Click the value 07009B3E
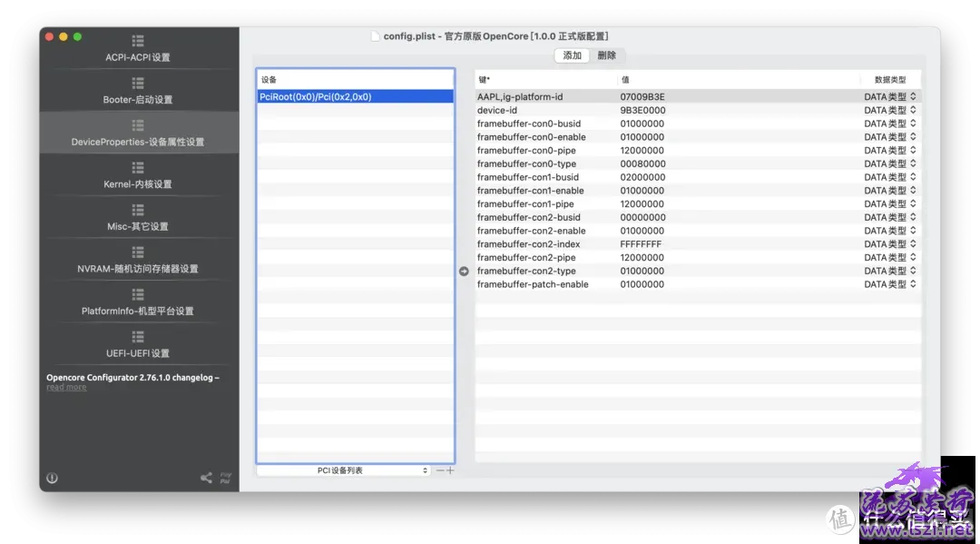The height and width of the screenshot is (544, 980). pyautogui.click(x=642, y=97)
